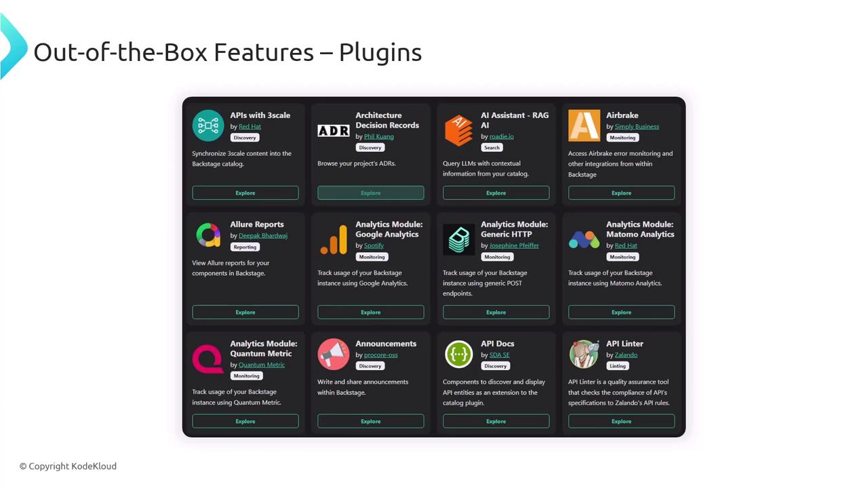Image resolution: width=868 pixels, height=488 pixels.
Task: Explore the Generic HTTP analytics module
Action: click(x=496, y=312)
